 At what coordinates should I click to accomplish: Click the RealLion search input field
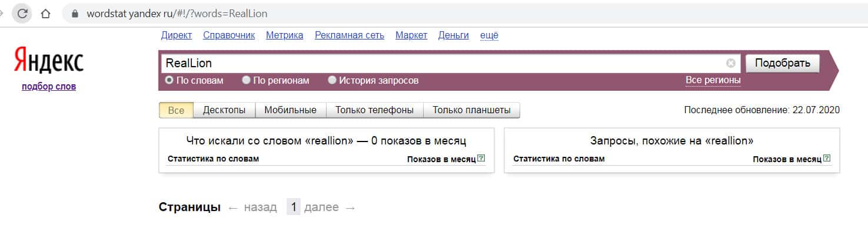point(441,63)
